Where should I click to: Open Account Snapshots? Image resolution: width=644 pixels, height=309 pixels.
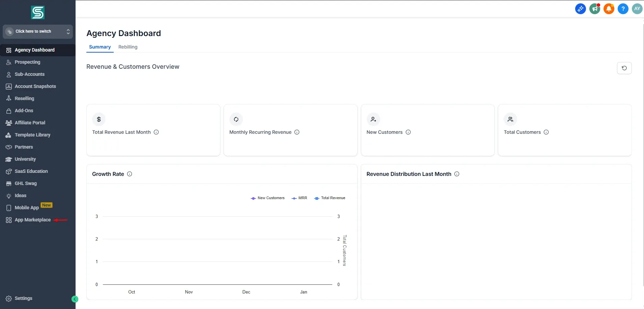(x=35, y=86)
